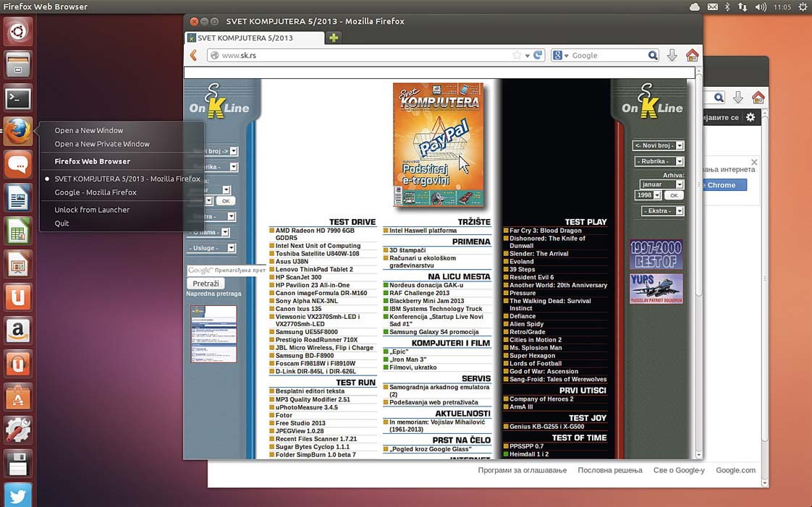The height and width of the screenshot is (507, 812).
Task: Open System Settings from the launcher
Action: (18, 430)
